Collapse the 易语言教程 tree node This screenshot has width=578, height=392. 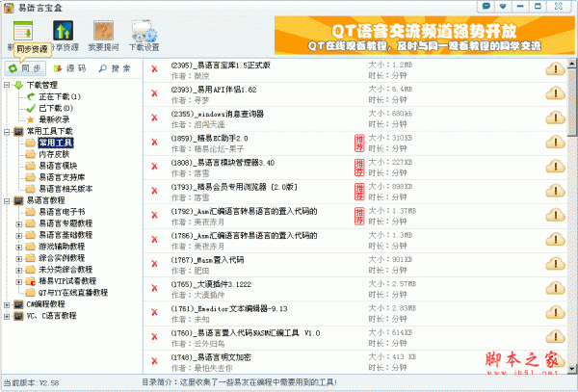click(x=7, y=200)
